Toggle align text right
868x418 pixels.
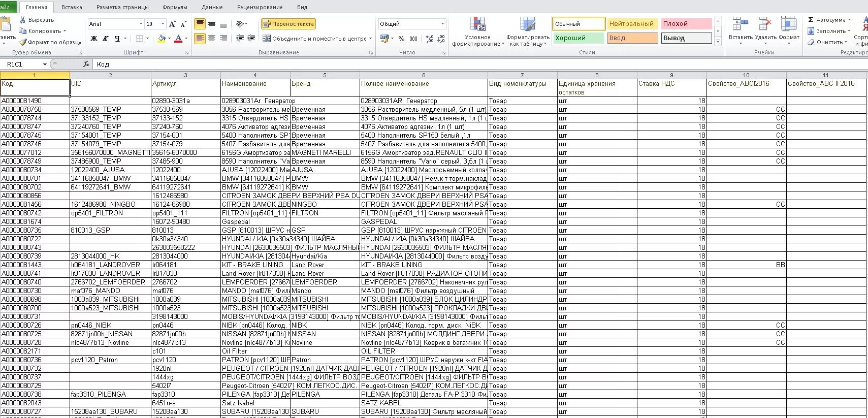(x=223, y=39)
